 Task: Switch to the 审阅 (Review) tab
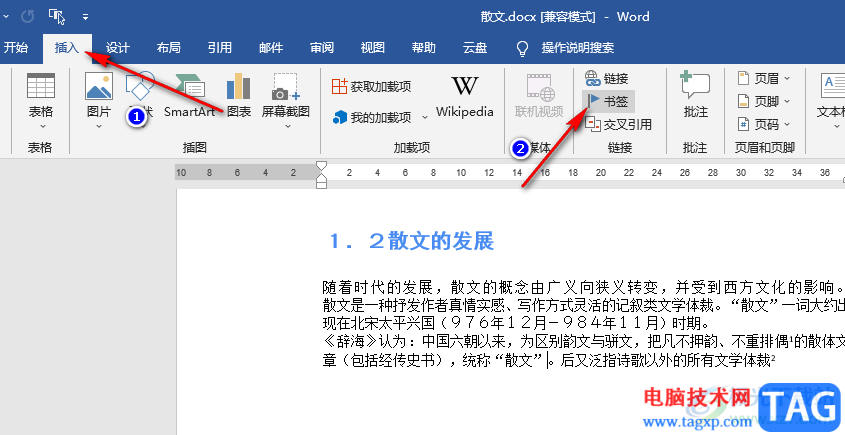[x=322, y=47]
